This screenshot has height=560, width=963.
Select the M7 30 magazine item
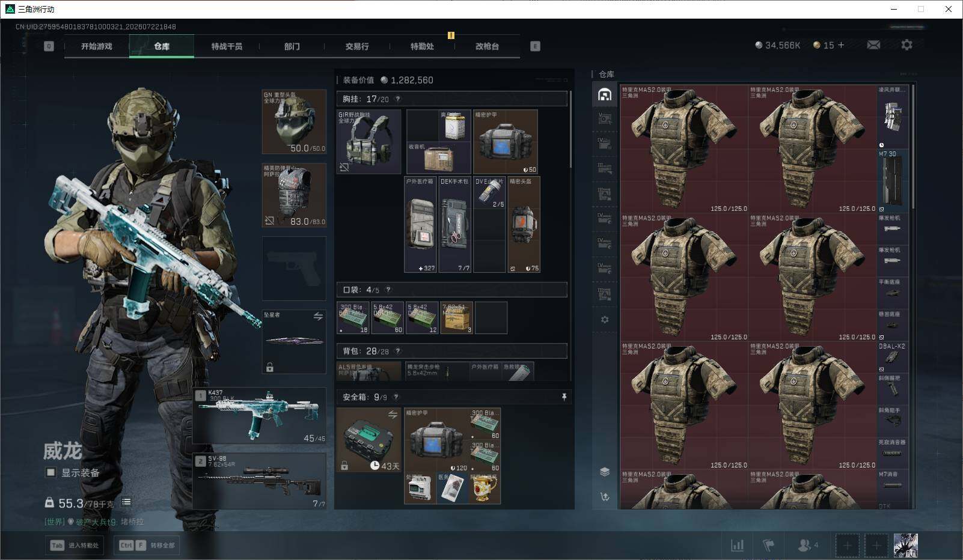click(892, 181)
